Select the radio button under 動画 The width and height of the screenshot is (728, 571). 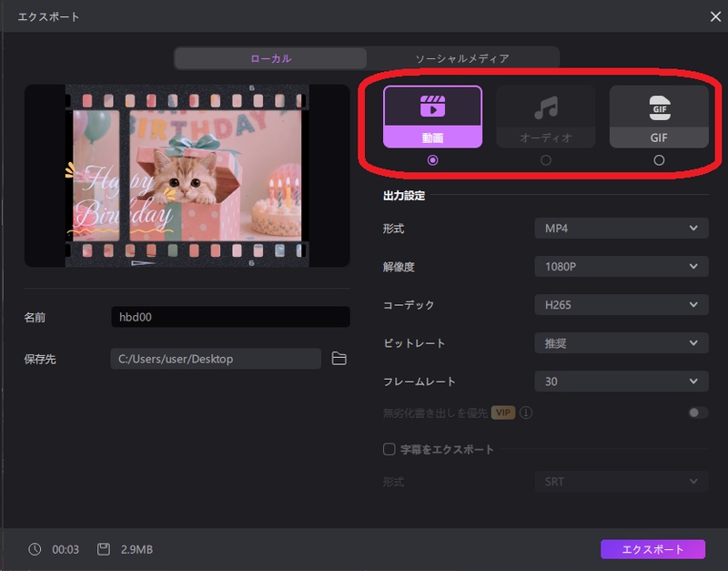pos(432,160)
